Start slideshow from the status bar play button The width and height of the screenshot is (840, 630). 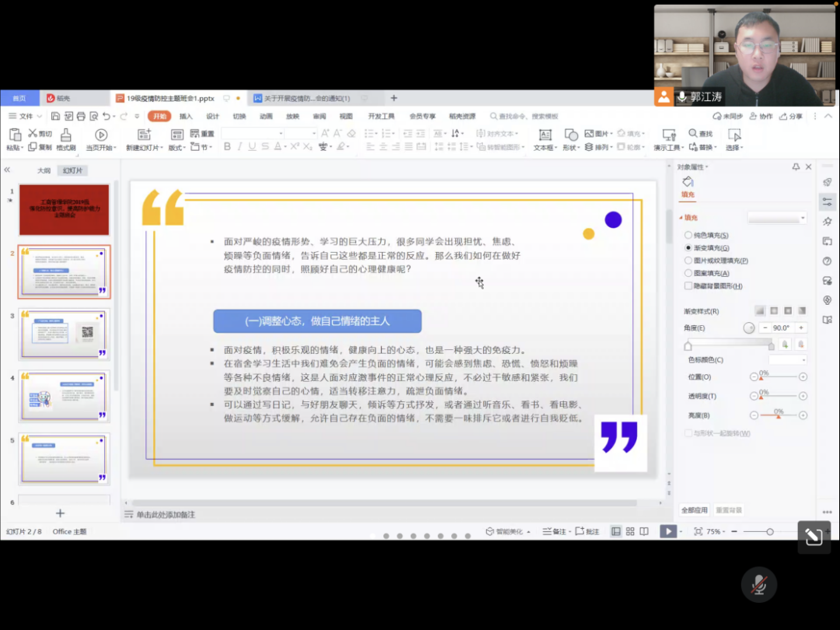pos(667,531)
